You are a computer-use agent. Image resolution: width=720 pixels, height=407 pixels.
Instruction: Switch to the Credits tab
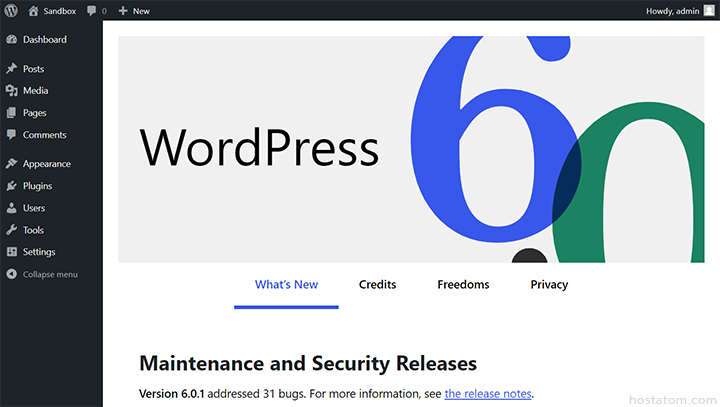(377, 285)
